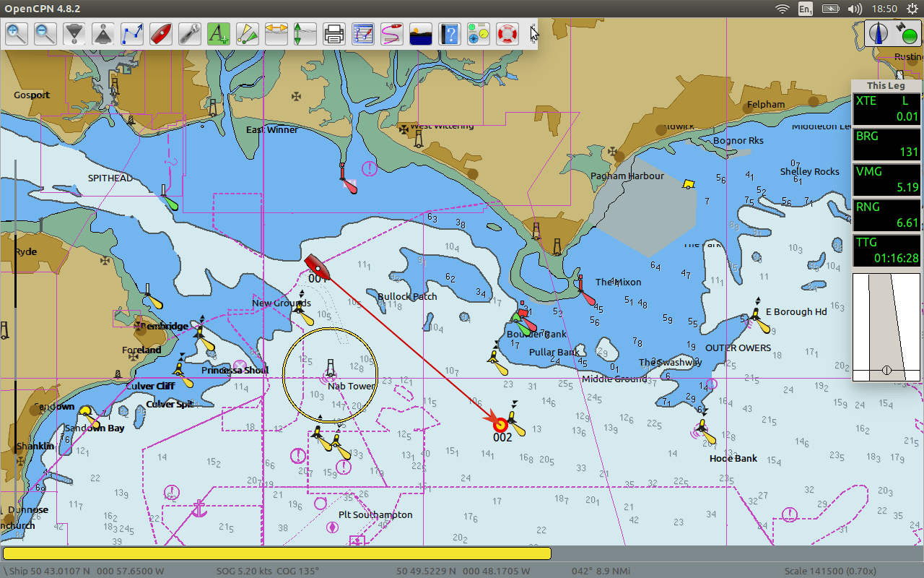Click the Zoom In magnifier tool

coord(17,33)
